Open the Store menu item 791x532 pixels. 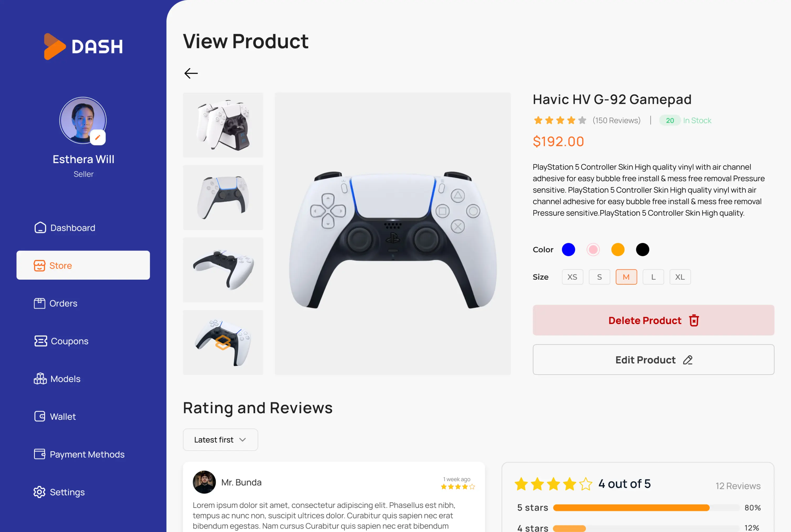83,265
